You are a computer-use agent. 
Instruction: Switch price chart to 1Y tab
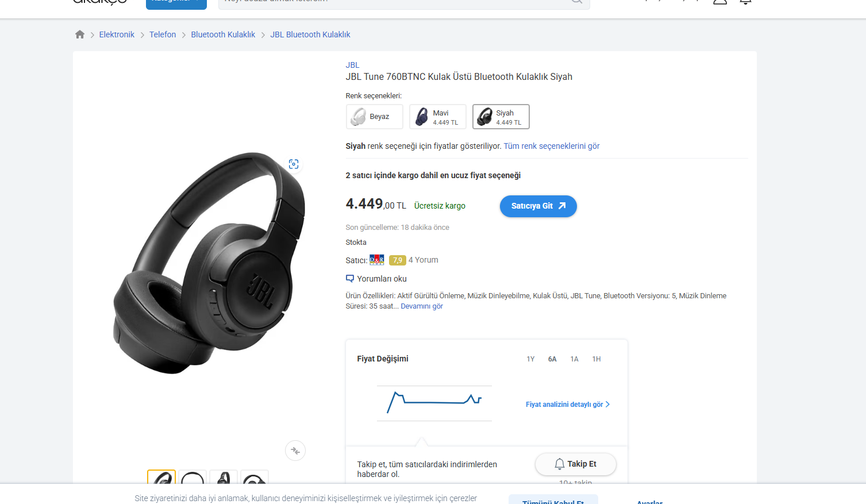point(530,359)
